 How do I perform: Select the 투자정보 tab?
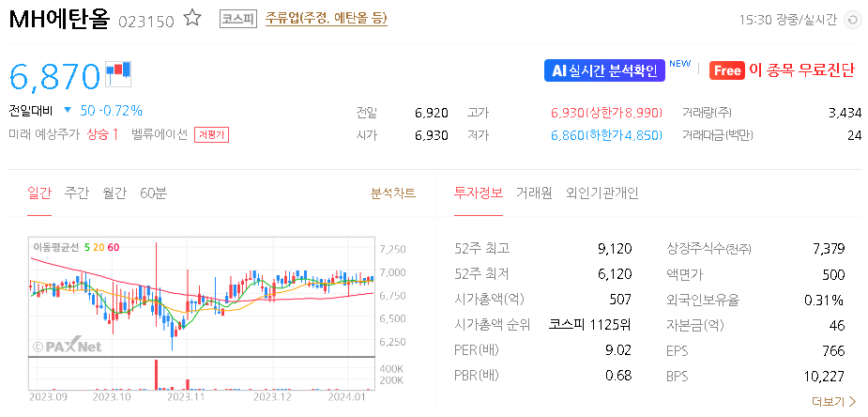click(479, 193)
